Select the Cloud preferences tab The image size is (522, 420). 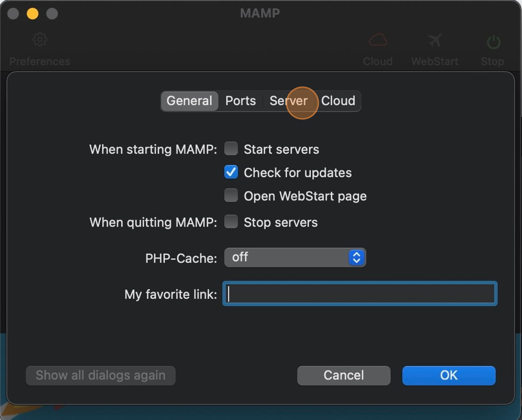pos(338,101)
